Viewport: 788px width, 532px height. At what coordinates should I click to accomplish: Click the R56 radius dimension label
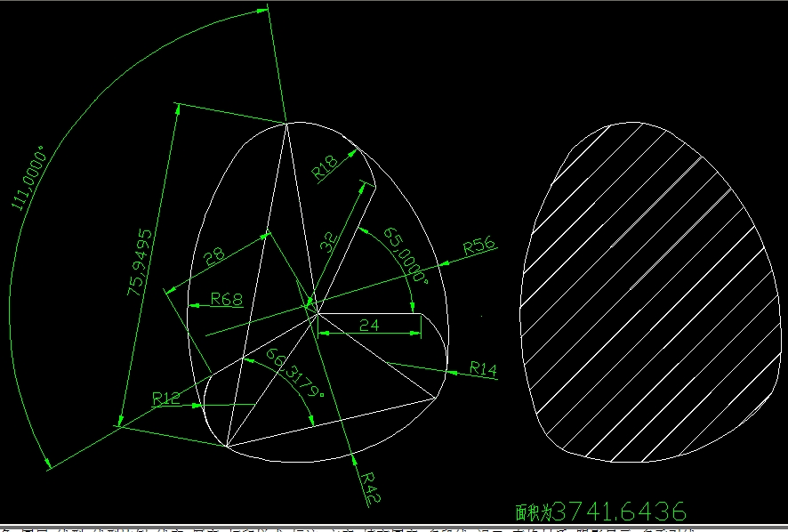[478, 246]
